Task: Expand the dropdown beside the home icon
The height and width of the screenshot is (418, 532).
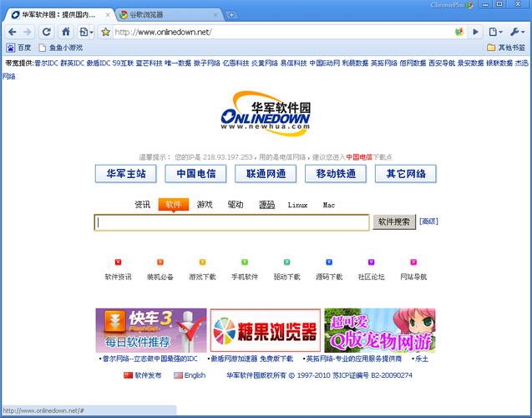Action: [x=86, y=32]
